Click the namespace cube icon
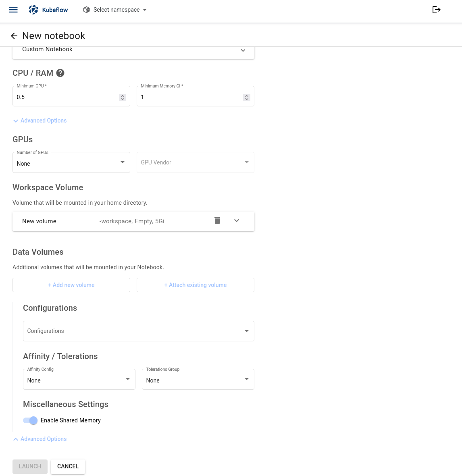 click(87, 10)
